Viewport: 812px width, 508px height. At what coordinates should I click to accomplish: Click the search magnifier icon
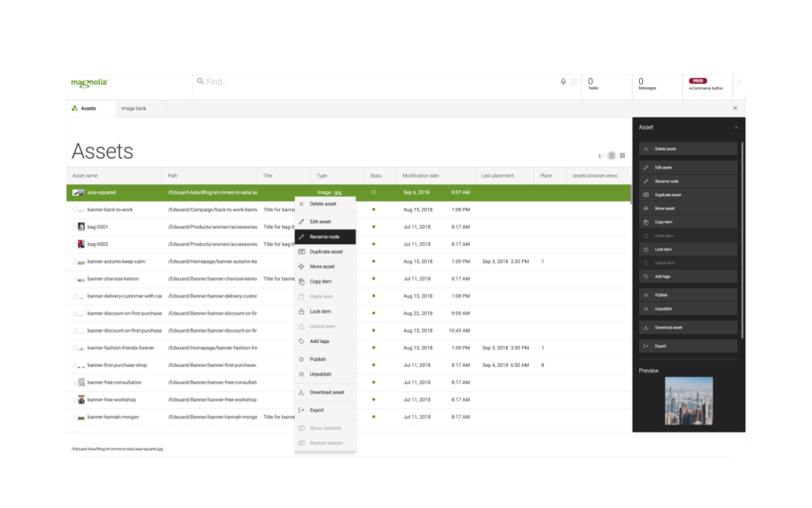click(201, 81)
